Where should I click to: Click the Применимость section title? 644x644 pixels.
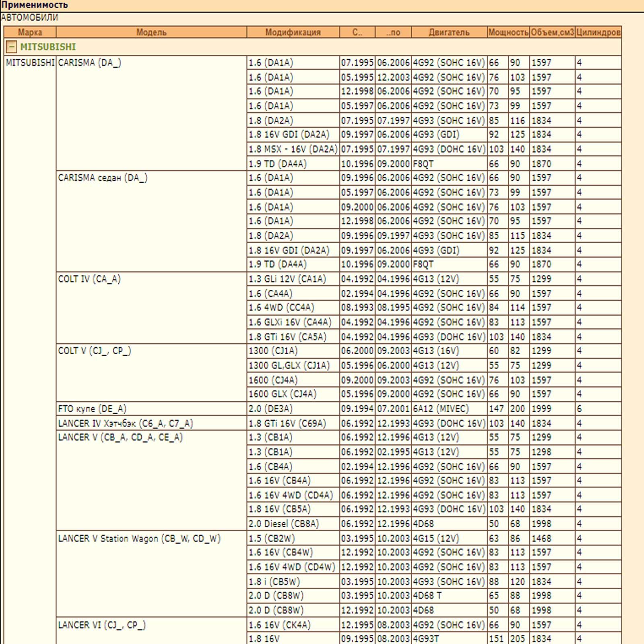tap(35, 5)
